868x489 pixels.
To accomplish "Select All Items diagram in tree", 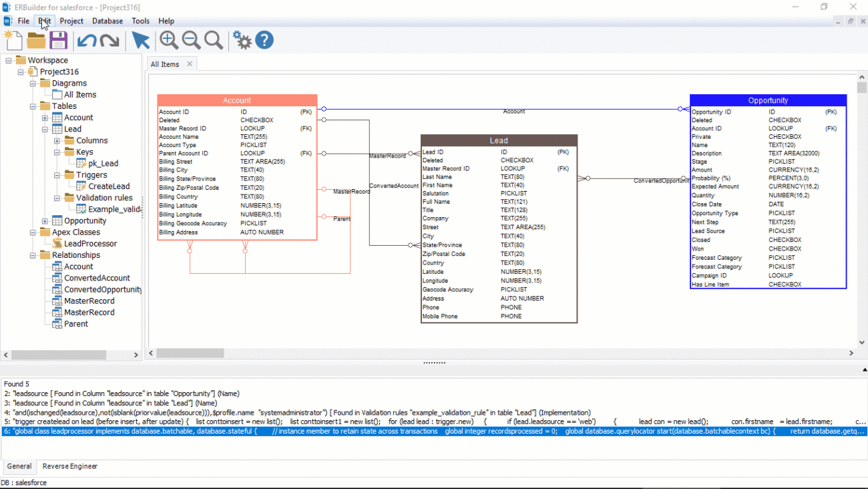I will (80, 95).
